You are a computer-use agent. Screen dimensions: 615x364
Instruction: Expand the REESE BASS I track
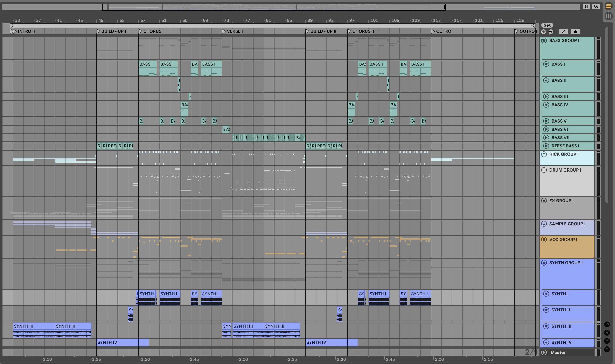(546, 146)
